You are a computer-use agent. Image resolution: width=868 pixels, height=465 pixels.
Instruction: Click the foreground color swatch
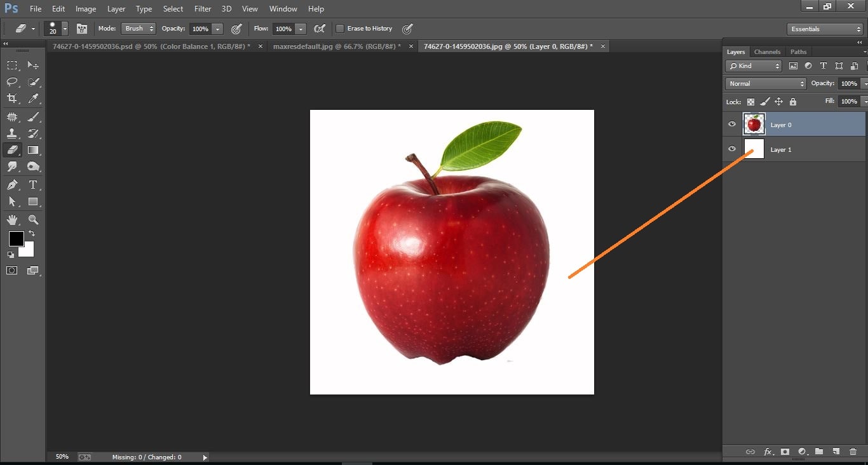[15, 239]
